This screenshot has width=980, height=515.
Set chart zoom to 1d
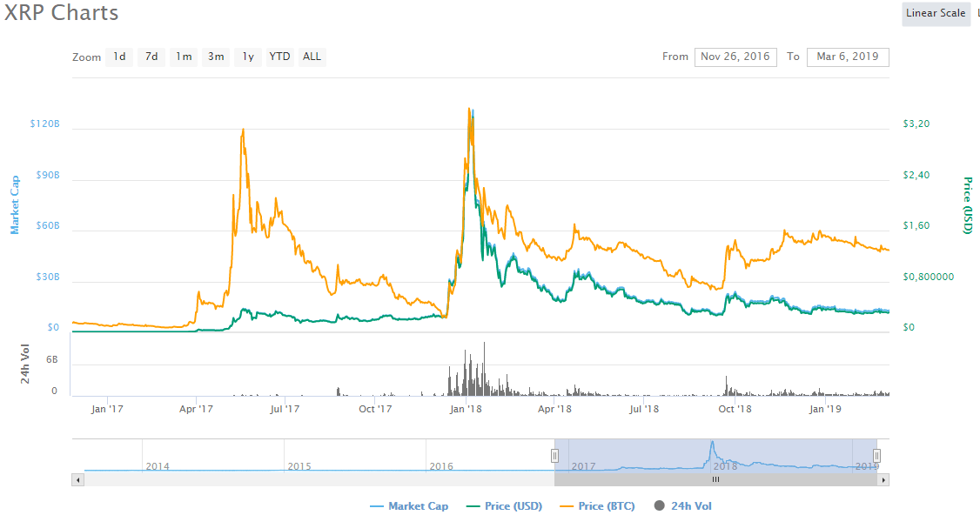(119, 57)
